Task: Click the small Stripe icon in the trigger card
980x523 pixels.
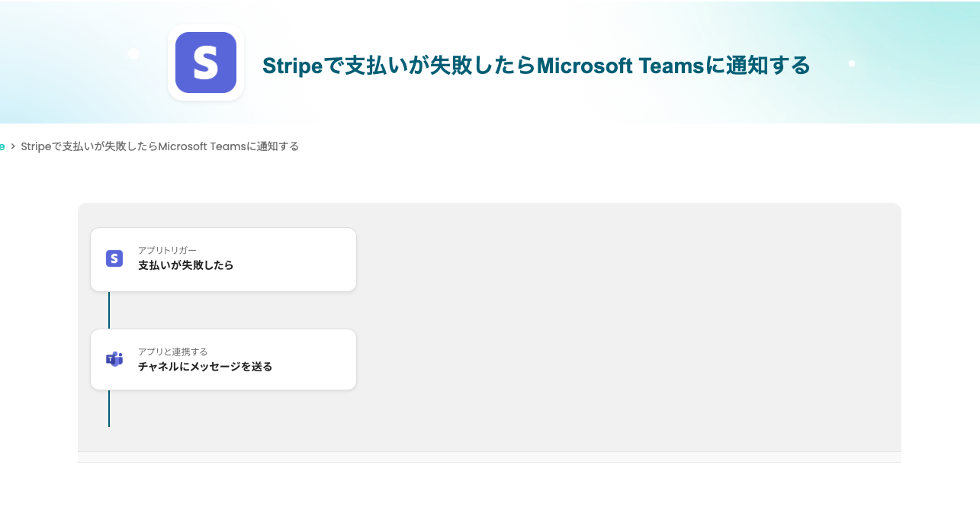Action: pos(114,258)
